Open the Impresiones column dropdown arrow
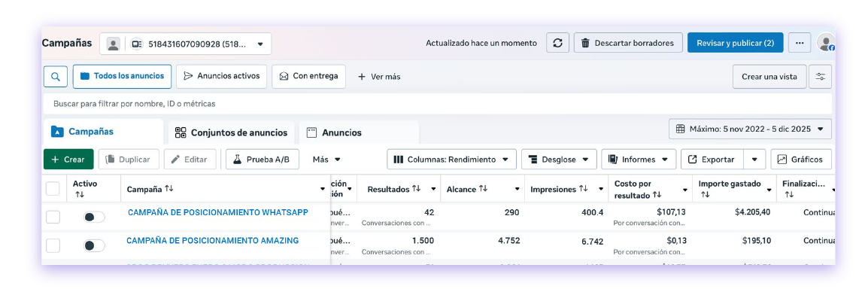868x295 pixels. click(x=601, y=190)
